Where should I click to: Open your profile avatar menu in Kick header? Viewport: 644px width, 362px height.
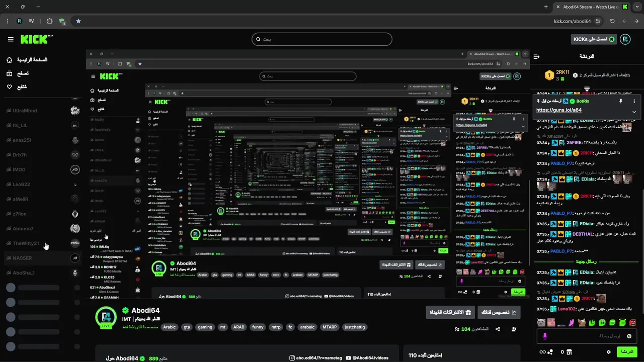click(x=625, y=39)
